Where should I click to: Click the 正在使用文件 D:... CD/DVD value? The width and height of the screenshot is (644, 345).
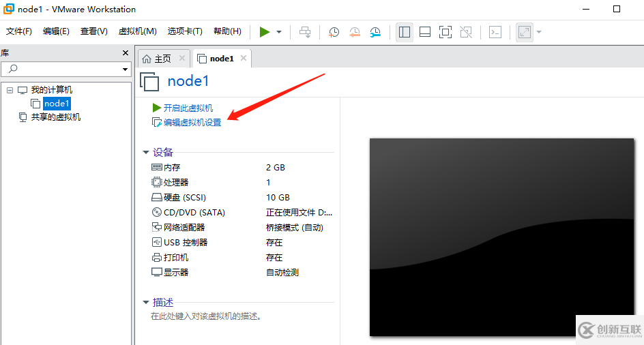pos(299,212)
